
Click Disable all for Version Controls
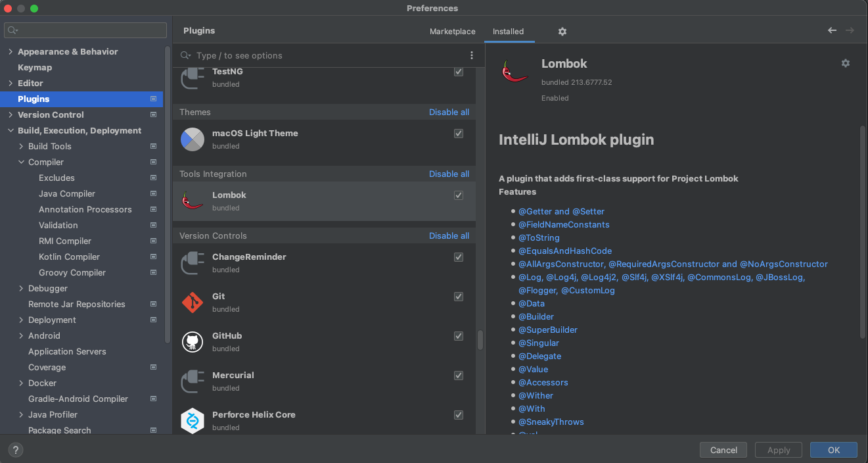point(449,235)
